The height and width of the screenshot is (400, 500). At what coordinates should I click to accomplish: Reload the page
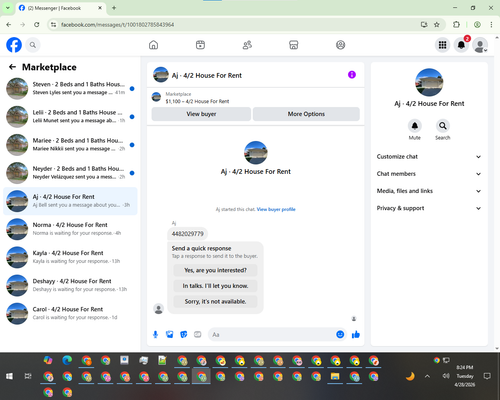coord(37,25)
